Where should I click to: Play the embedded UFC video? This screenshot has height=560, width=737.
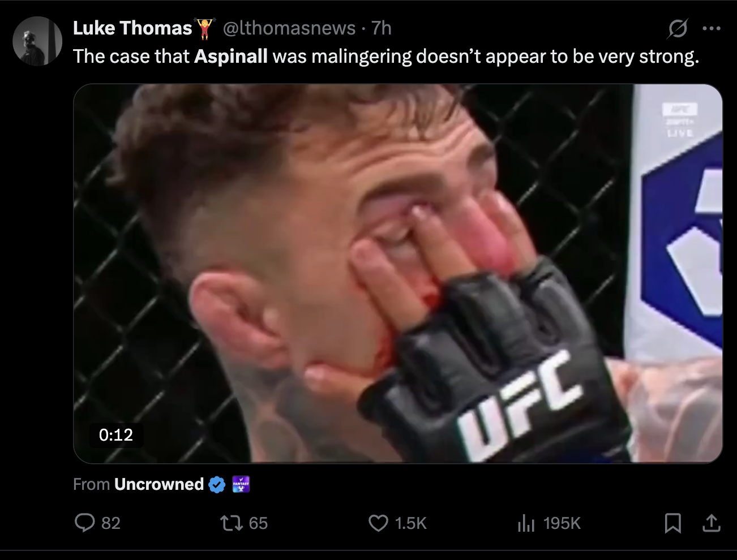coord(398,273)
